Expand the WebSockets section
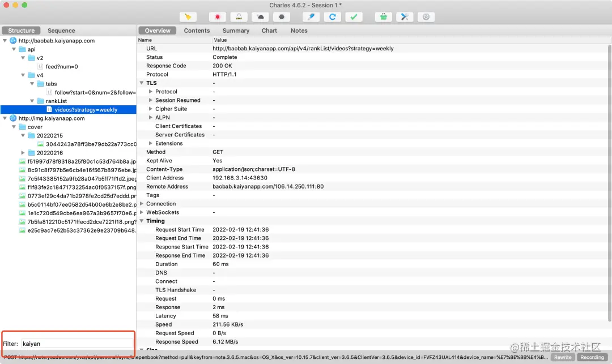The width and height of the screenshot is (612, 364). 142,212
